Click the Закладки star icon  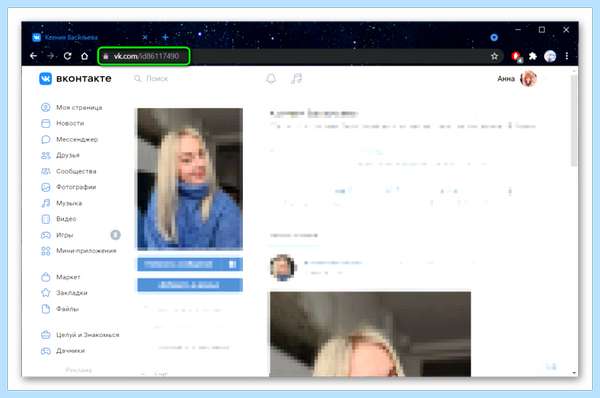[x=46, y=293]
